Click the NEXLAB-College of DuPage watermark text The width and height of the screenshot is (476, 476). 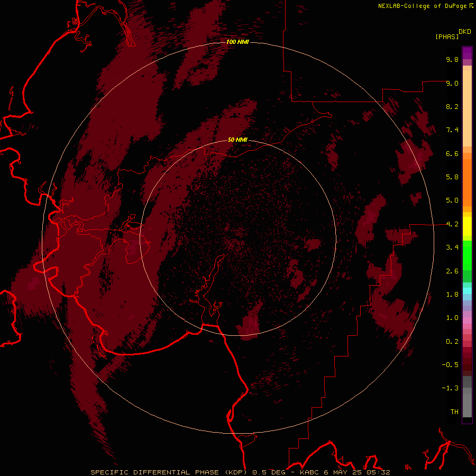tap(423, 6)
